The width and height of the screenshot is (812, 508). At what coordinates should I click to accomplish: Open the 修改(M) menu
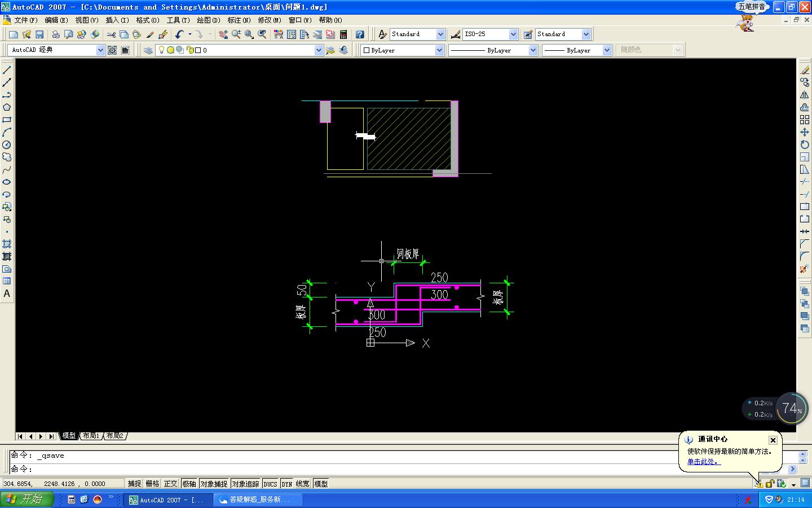click(270, 20)
